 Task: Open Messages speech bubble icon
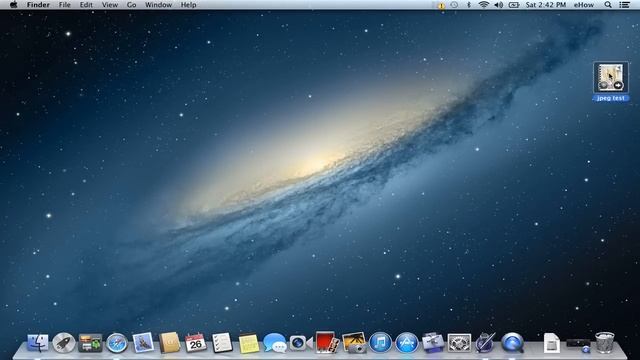click(x=274, y=342)
